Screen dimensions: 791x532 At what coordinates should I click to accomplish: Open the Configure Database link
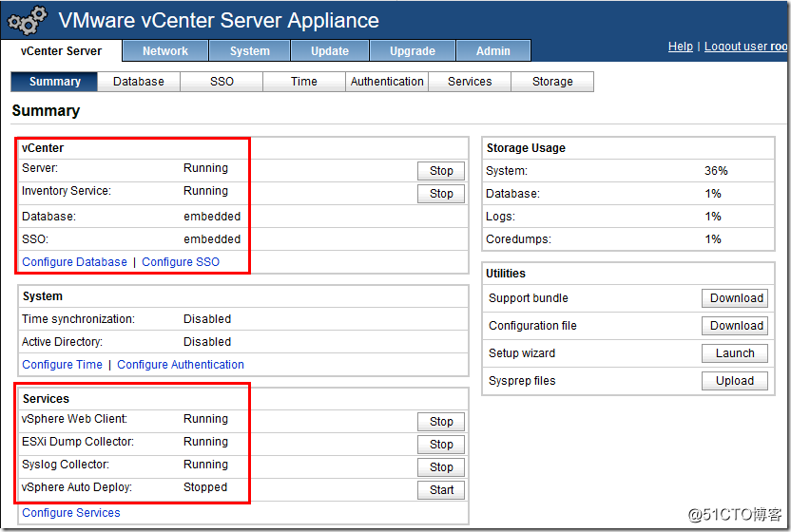point(75,262)
